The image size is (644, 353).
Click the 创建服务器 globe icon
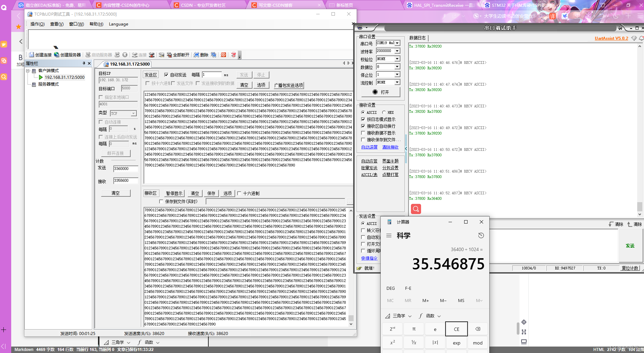pos(57,55)
